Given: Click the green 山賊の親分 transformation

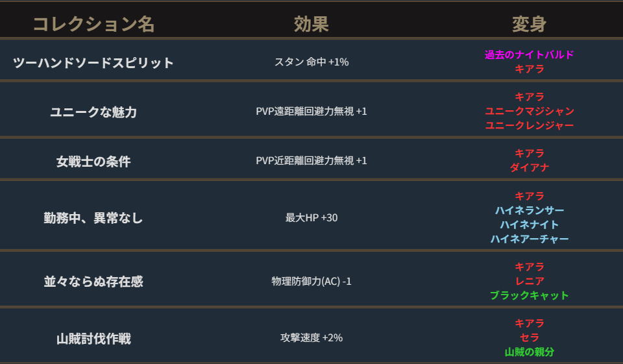Looking at the screenshot, I should click(529, 352).
